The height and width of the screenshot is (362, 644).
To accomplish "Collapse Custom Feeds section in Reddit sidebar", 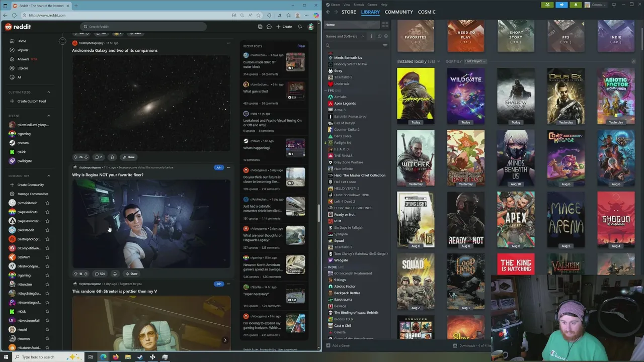I will tap(49, 93).
